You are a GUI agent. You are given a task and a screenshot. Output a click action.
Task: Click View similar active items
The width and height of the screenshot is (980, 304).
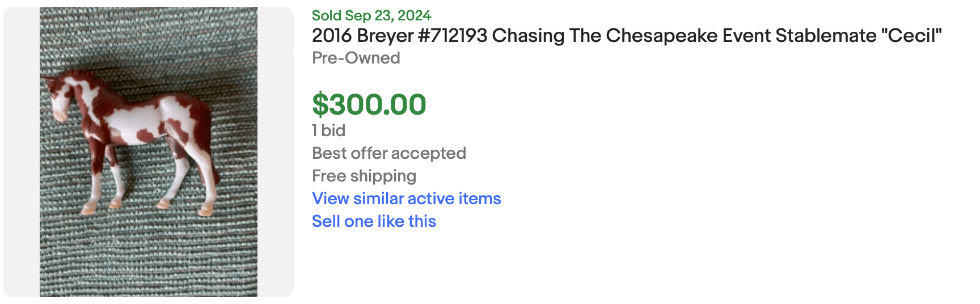click(x=406, y=199)
